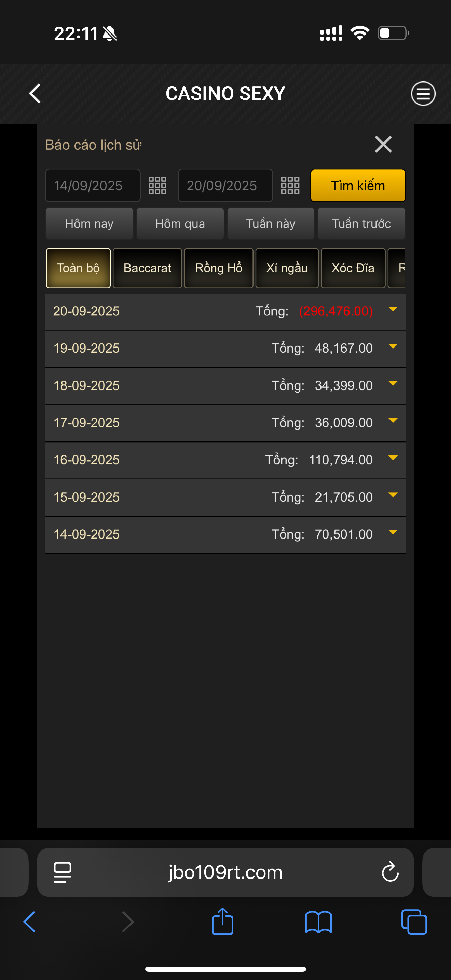451x980 pixels.
Task: Close the Báo cáo lịch sử panel
Action: click(383, 145)
